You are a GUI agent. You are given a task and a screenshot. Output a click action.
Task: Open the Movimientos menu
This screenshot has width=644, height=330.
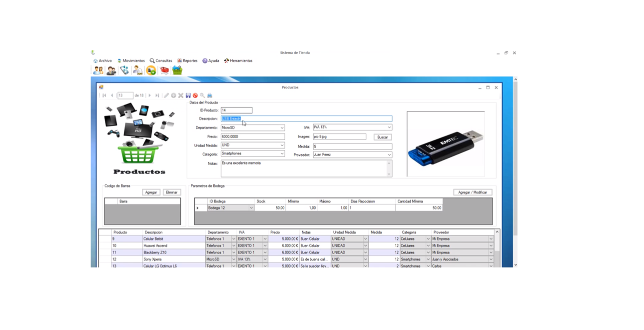[x=131, y=60]
